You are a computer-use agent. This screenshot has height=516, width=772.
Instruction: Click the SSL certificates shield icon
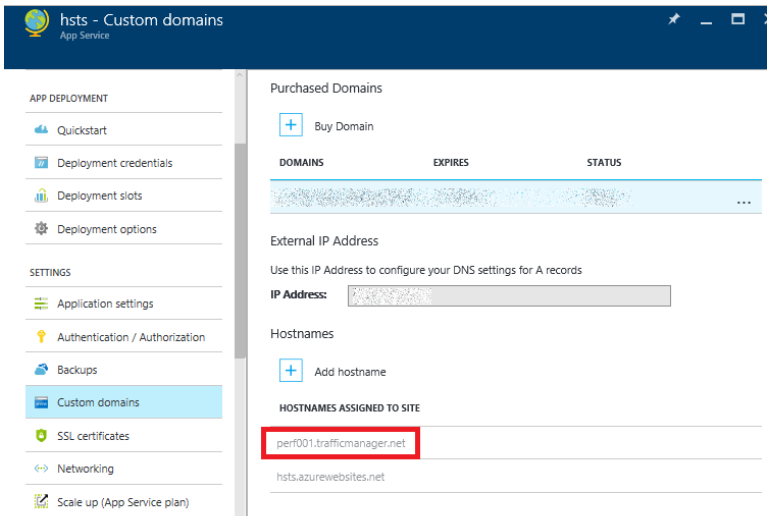(41, 436)
